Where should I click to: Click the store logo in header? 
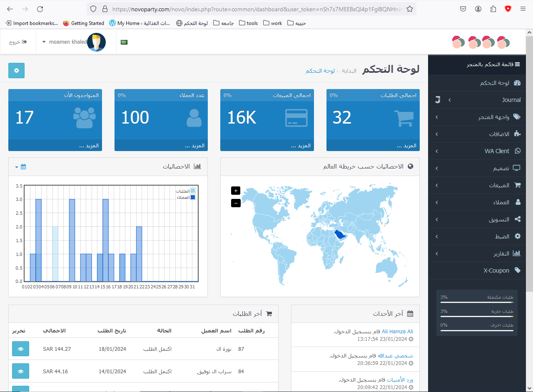481,42
